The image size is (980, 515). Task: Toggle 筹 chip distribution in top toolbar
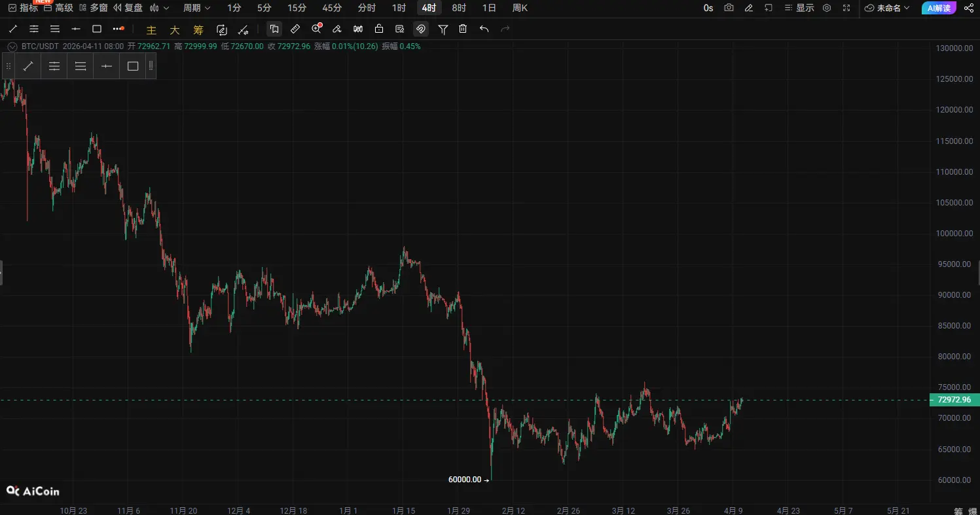click(198, 30)
